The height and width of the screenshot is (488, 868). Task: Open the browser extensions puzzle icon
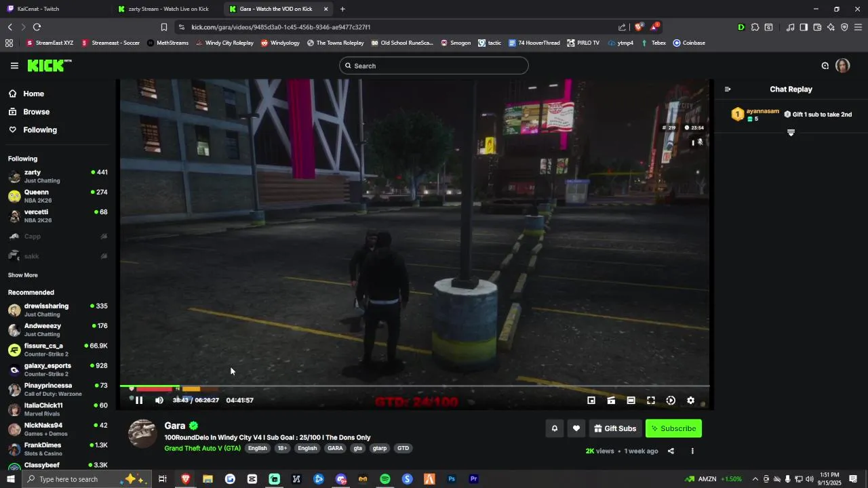(x=755, y=27)
